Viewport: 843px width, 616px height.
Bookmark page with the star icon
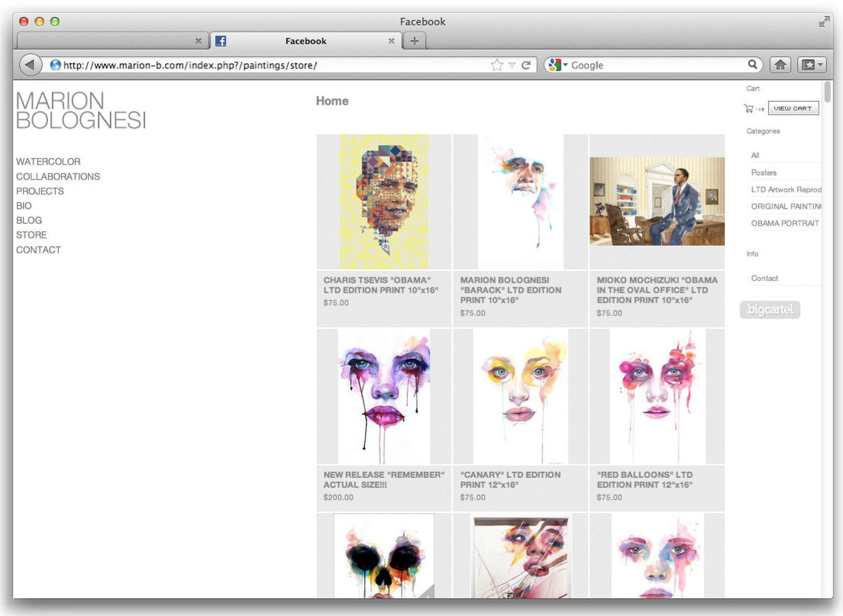pyautogui.click(x=497, y=65)
